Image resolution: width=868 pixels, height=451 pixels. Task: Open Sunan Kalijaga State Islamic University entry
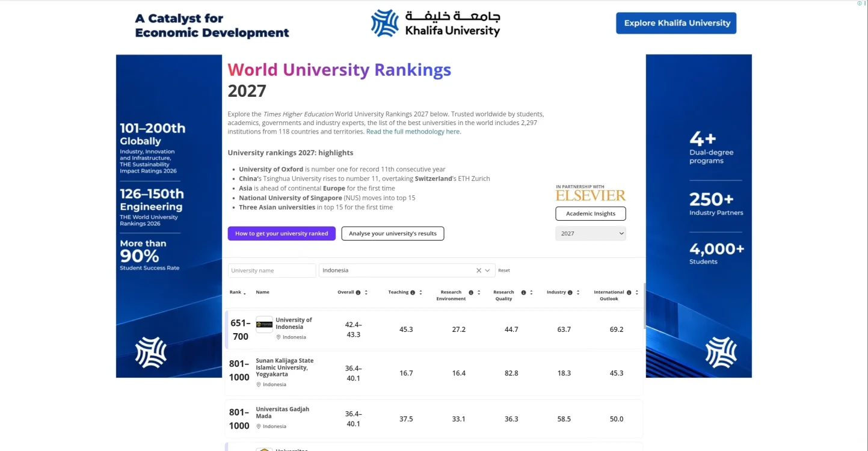[x=285, y=367]
